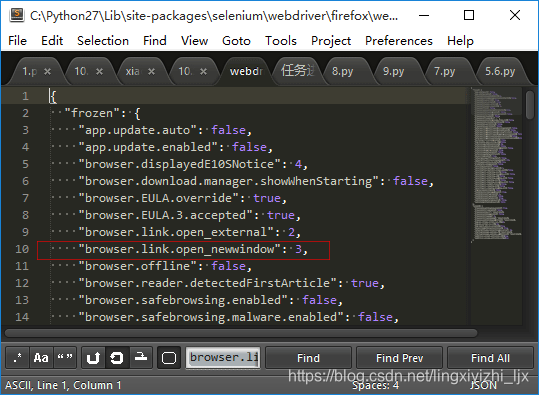Close the 1.p tab
Screen dimensions: 539x395
coord(47,71)
